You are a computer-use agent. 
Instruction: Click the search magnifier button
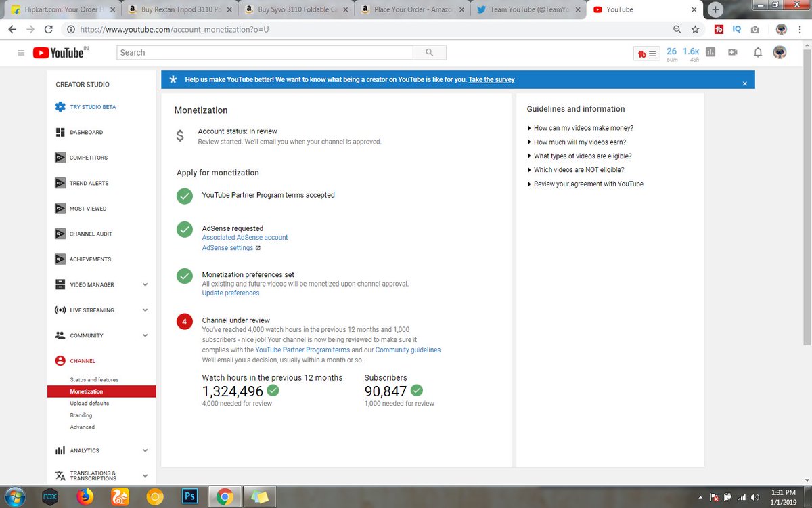(430, 52)
